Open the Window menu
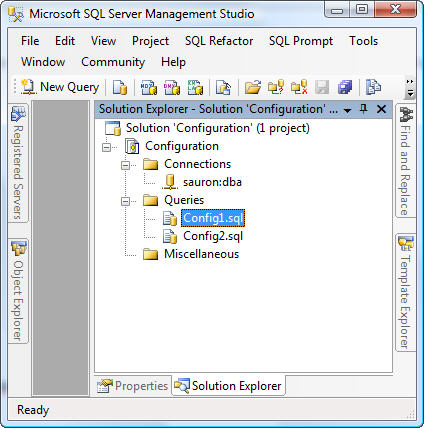Image resolution: width=424 pixels, height=428 pixels. pyautogui.click(x=43, y=62)
